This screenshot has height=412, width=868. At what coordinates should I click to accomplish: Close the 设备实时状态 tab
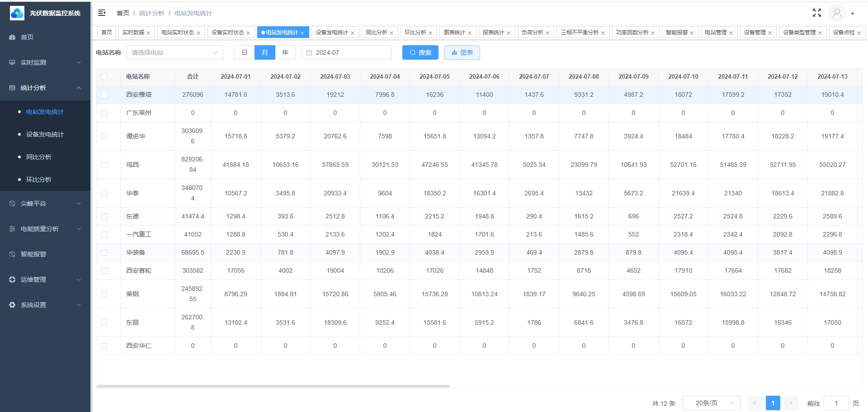(x=248, y=33)
